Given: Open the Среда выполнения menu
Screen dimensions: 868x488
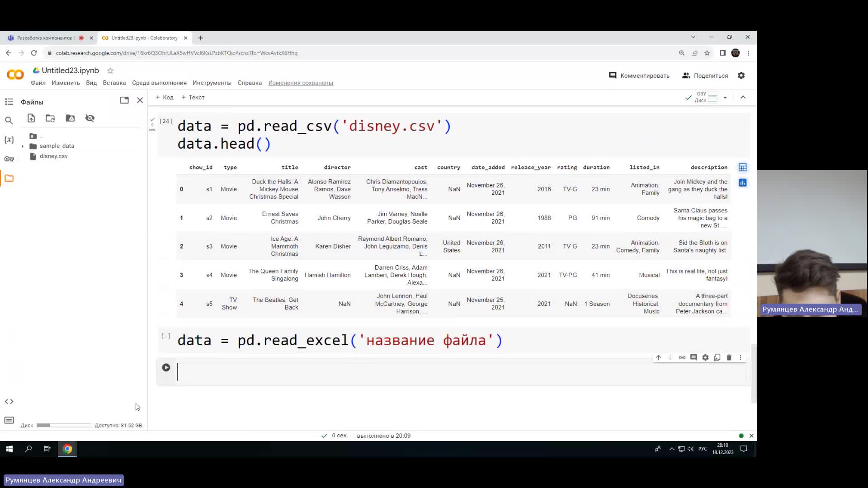Looking at the screenshot, I should click(159, 83).
